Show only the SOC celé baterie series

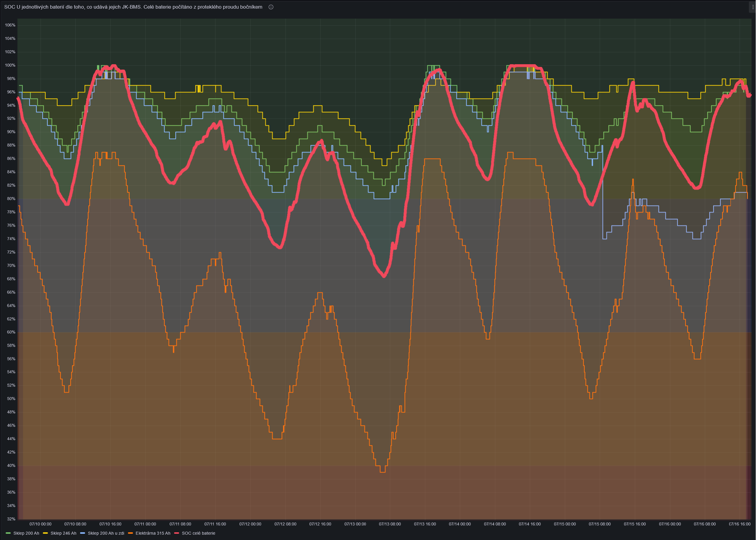[x=198, y=533]
